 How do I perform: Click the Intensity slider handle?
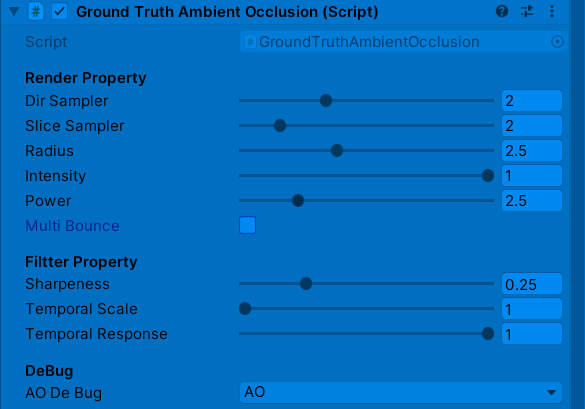pos(488,175)
